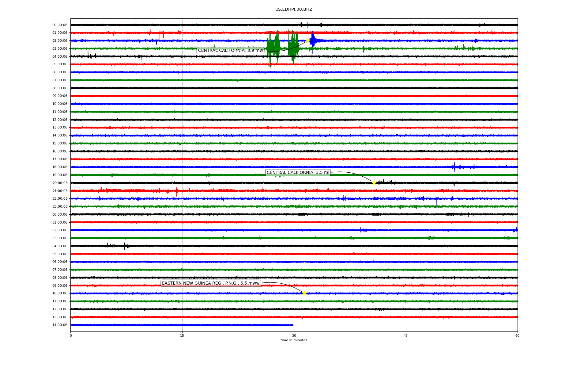The height and width of the screenshot is (368, 588).
Task: Click the 14:00:06 label at bottom
Action: point(60,325)
